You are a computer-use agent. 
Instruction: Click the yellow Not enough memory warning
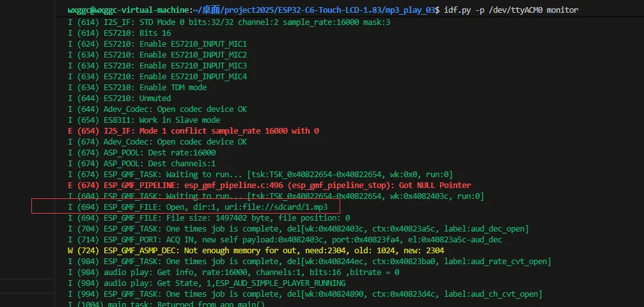pyautogui.click(x=255, y=250)
